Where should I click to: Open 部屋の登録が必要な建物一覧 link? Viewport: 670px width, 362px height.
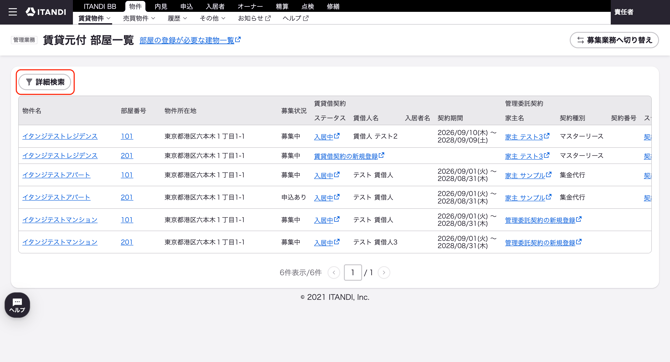point(190,40)
